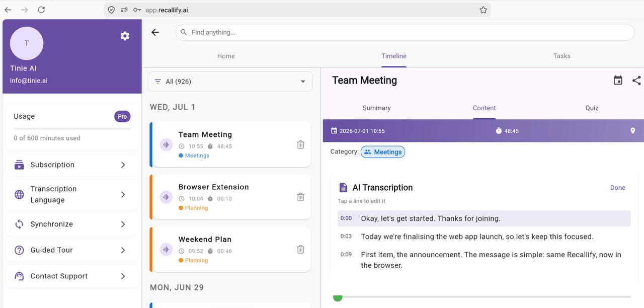The width and height of the screenshot is (644, 308).
Task: Click waveform icon on Weekend Plan card
Action: (166, 250)
